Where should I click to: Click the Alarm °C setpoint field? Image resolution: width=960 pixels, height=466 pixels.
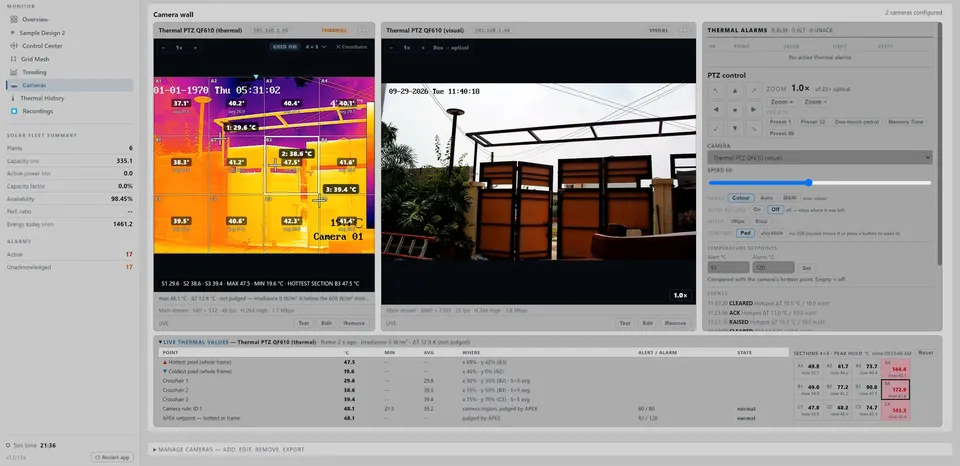coord(774,268)
